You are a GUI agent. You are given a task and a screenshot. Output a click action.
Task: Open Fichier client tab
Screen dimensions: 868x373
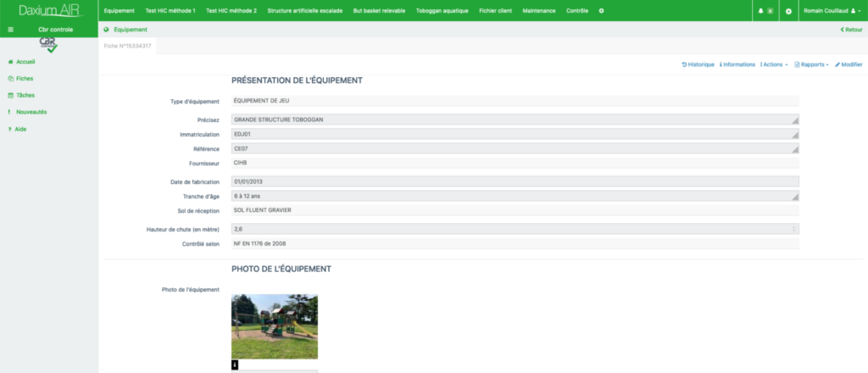(495, 11)
